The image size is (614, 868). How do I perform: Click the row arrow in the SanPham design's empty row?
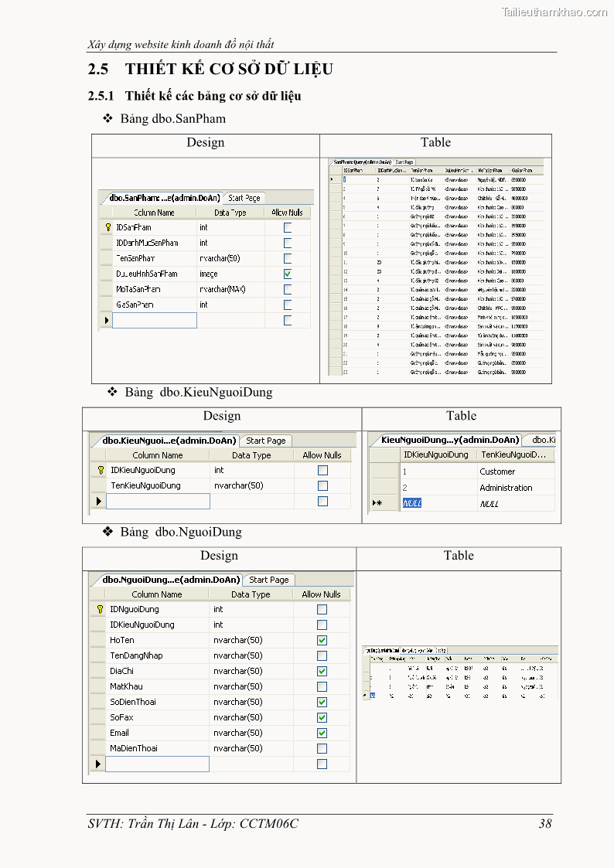point(107,320)
